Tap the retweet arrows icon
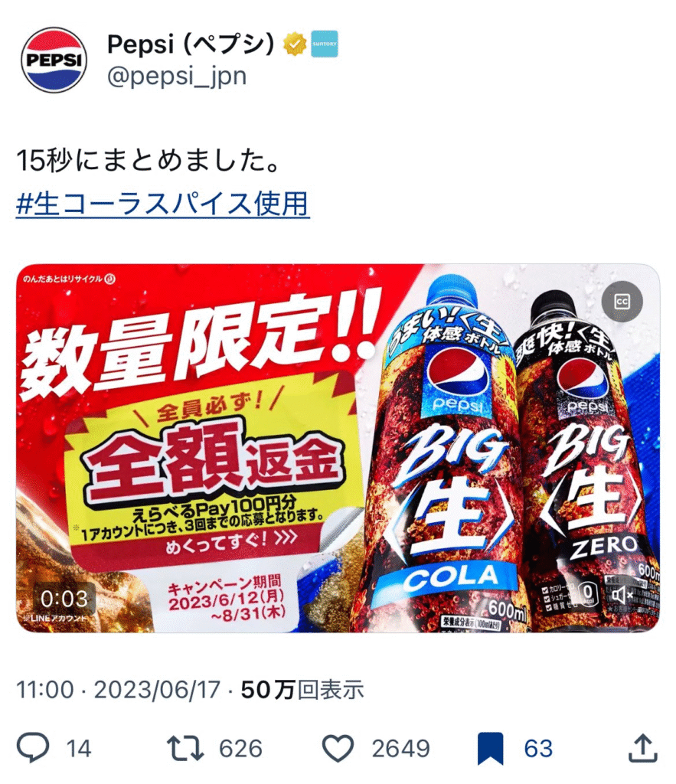 (185, 748)
